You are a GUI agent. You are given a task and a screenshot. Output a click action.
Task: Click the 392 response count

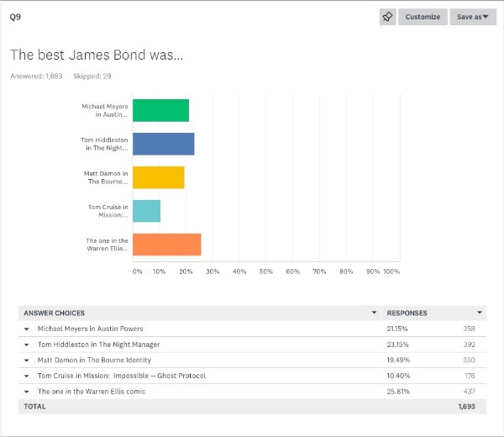tap(469, 345)
